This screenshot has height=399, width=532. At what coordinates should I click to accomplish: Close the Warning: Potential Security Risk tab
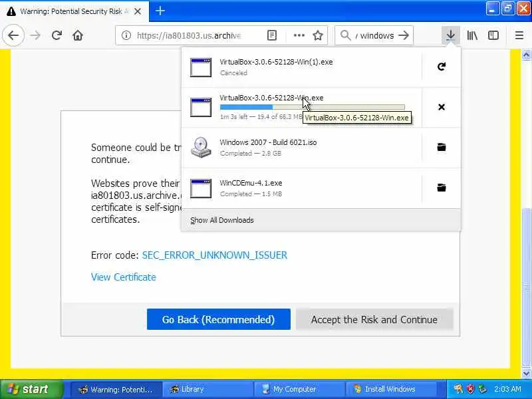click(138, 11)
